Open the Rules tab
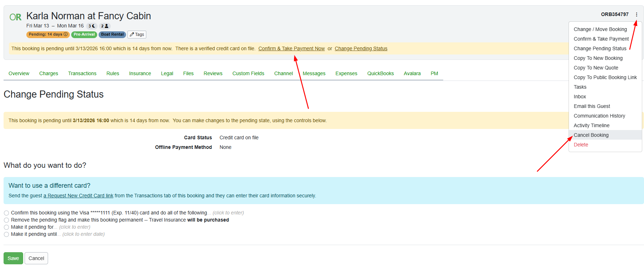 (113, 73)
